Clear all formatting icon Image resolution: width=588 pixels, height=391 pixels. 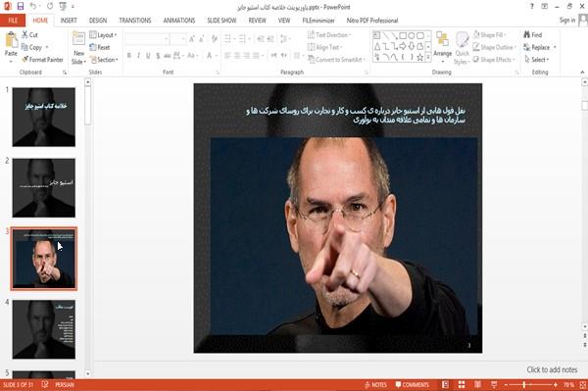tap(214, 39)
